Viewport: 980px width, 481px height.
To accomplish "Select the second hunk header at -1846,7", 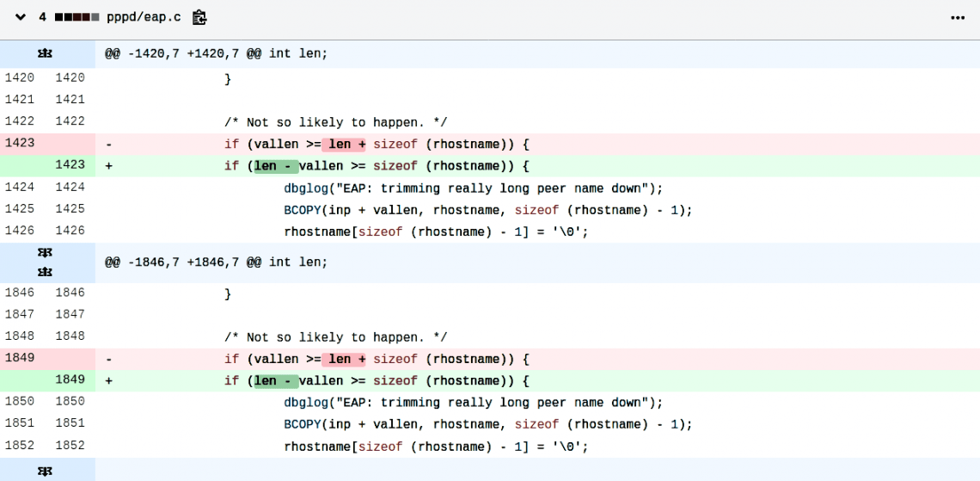I will [x=217, y=262].
